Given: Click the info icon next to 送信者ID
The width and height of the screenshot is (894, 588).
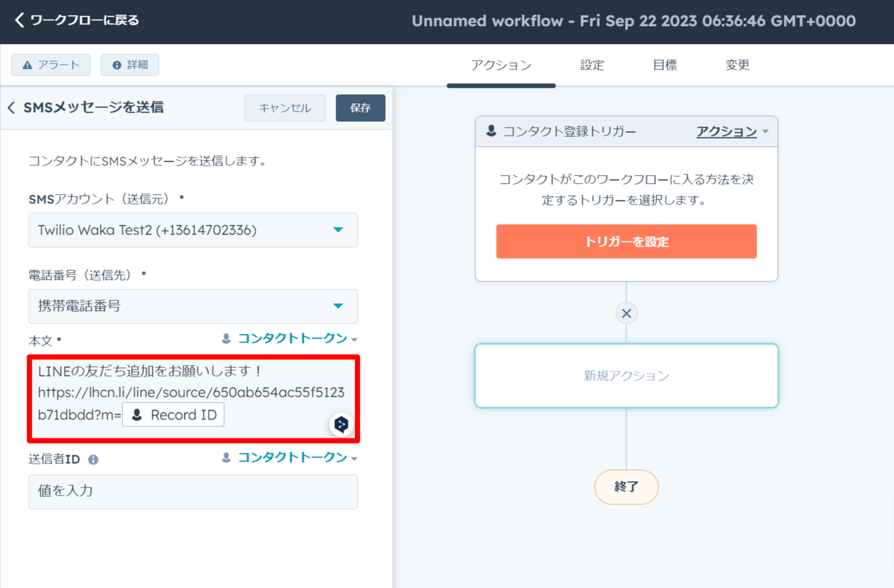Looking at the screenshot, I should pos(93,460).
